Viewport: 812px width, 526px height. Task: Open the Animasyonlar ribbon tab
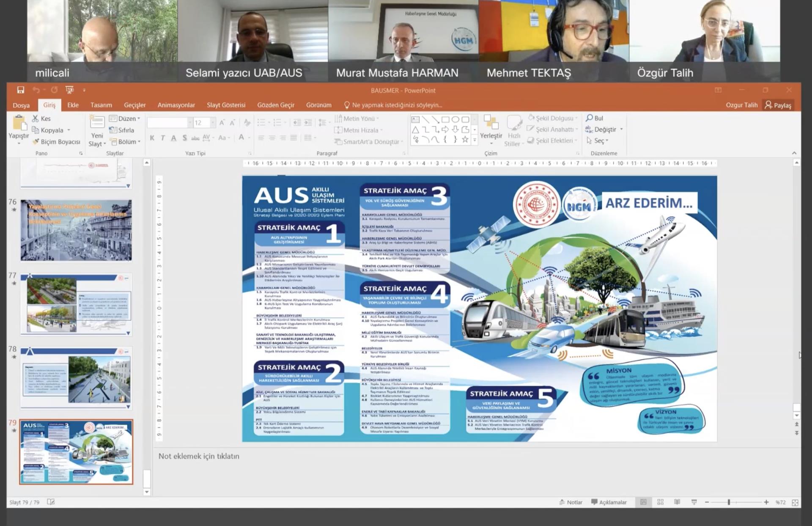[176, 105]
